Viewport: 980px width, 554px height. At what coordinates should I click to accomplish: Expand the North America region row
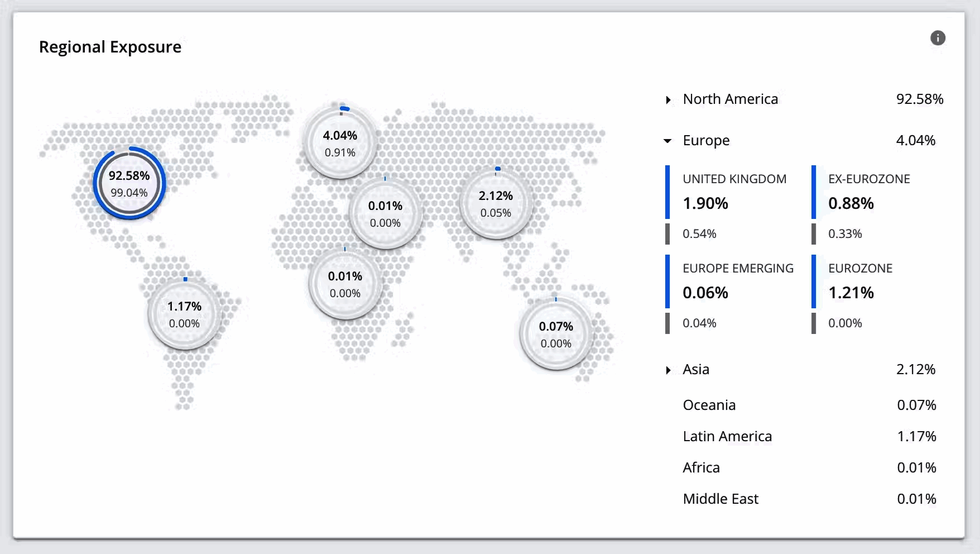tap(668, 100)
